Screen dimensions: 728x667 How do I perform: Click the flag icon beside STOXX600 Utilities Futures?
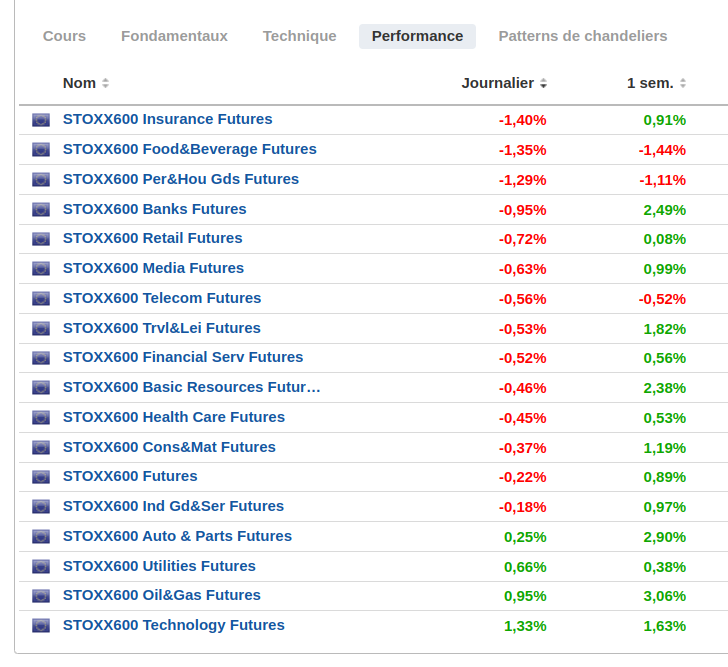point(41,567)
